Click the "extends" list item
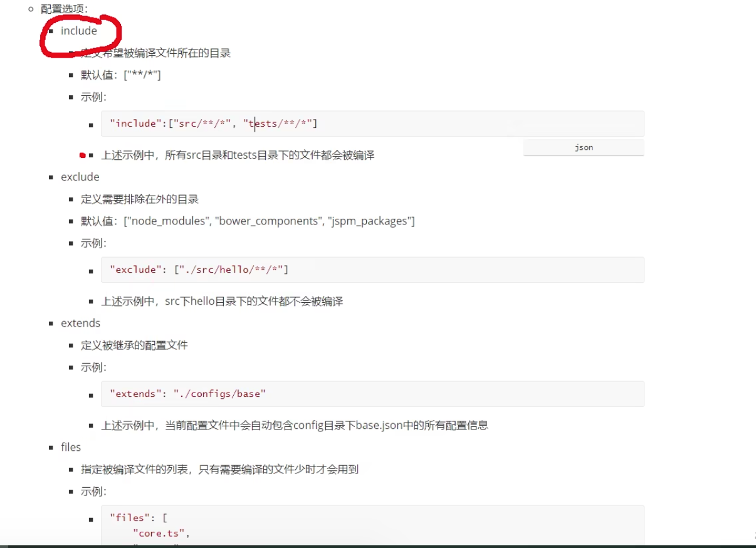 [x=80, y=323]
